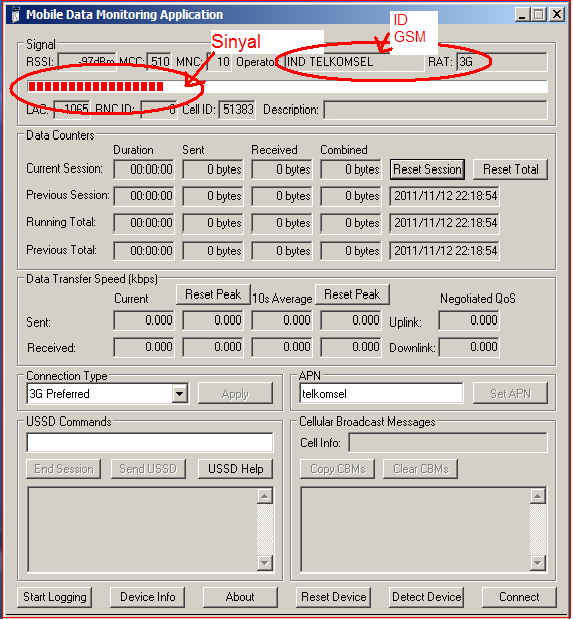This screenshot has width=573, height=619.
Task: Click the app icon in title bar
Action: (x=16, y=15)
